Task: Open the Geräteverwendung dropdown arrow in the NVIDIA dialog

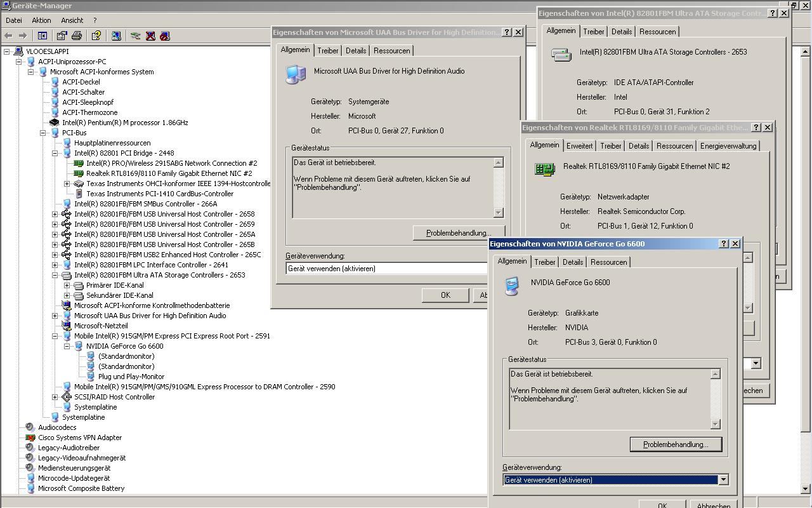Action: pos(723,480)
